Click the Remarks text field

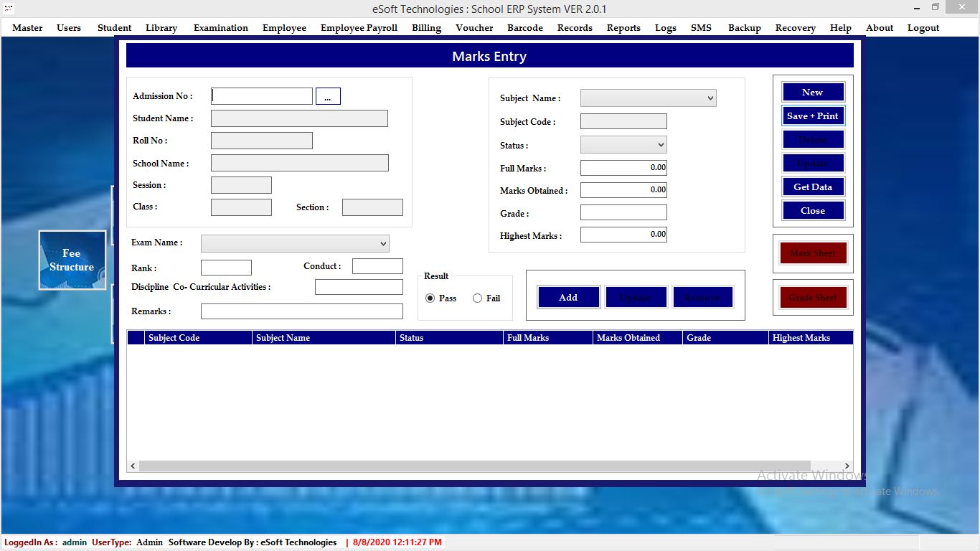coord(301,311)
